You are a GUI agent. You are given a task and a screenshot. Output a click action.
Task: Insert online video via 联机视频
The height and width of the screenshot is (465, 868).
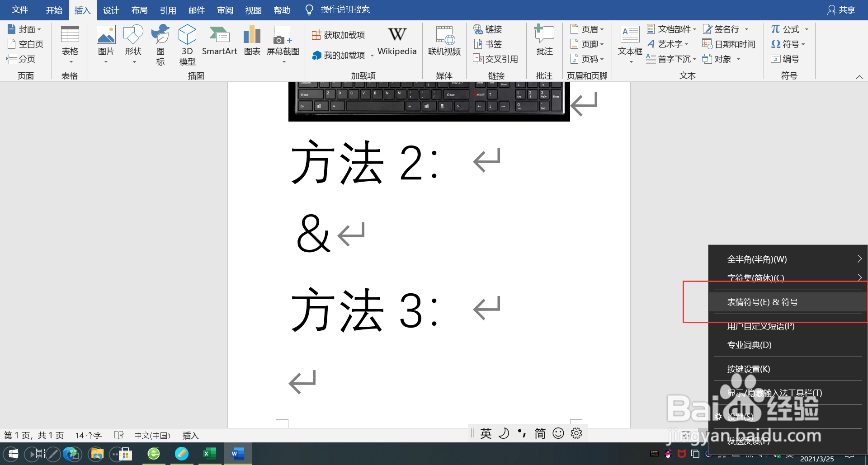point(444,43)
